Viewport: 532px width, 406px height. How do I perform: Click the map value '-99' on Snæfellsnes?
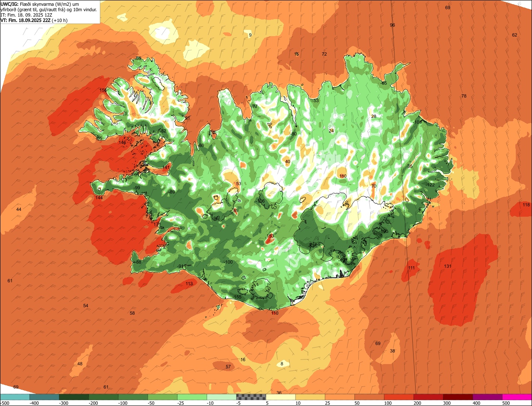pos(136,188)
